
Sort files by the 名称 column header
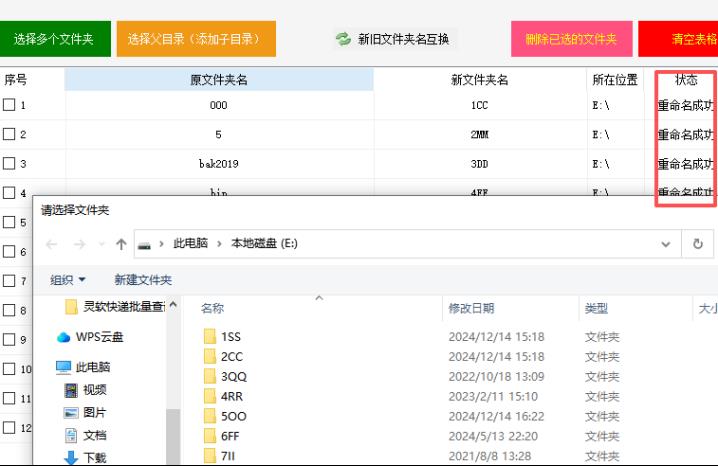point(212,309)
